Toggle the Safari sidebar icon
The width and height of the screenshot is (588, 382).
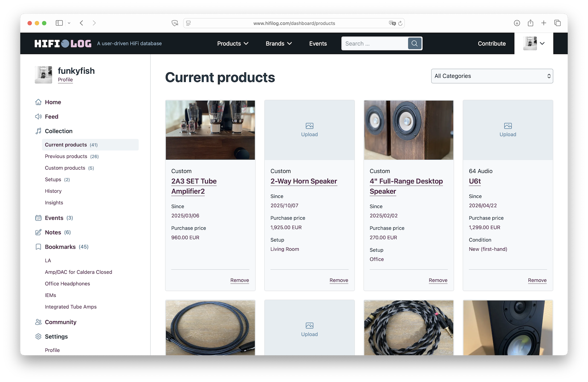(59, 23)
